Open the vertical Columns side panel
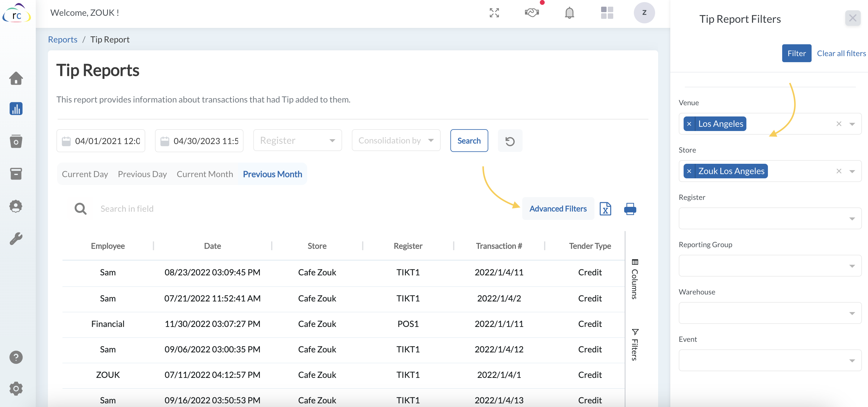This screenshot has width=868, height=407. (x=635, y=279)
